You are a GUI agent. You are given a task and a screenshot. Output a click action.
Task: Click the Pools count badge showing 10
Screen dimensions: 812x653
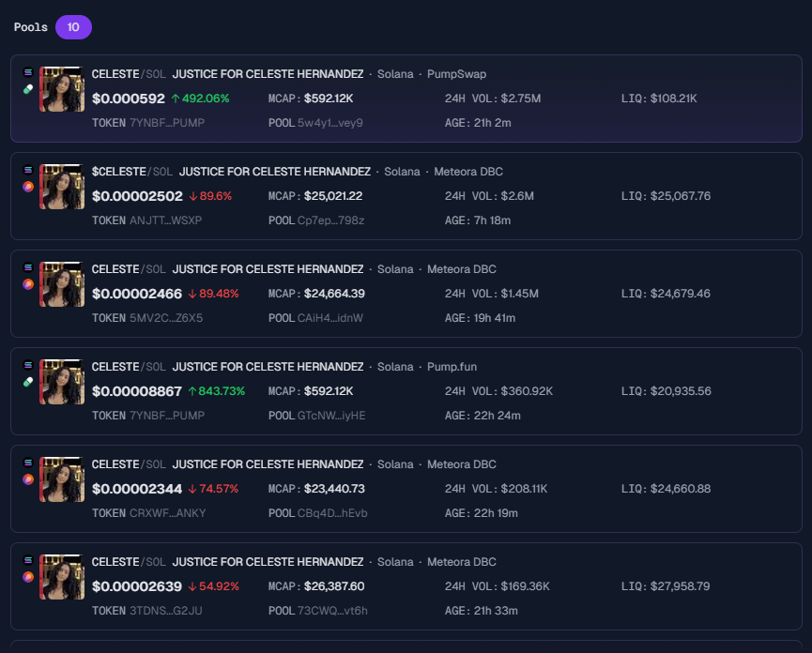coord(73,27)
